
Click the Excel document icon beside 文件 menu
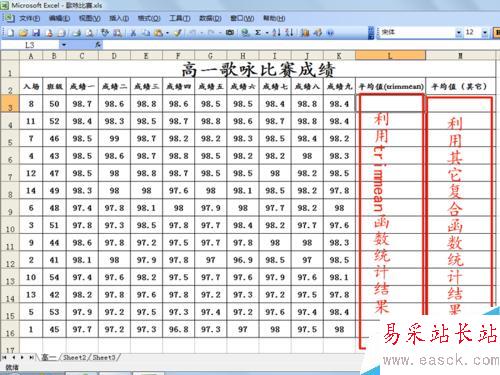point(9,18)
